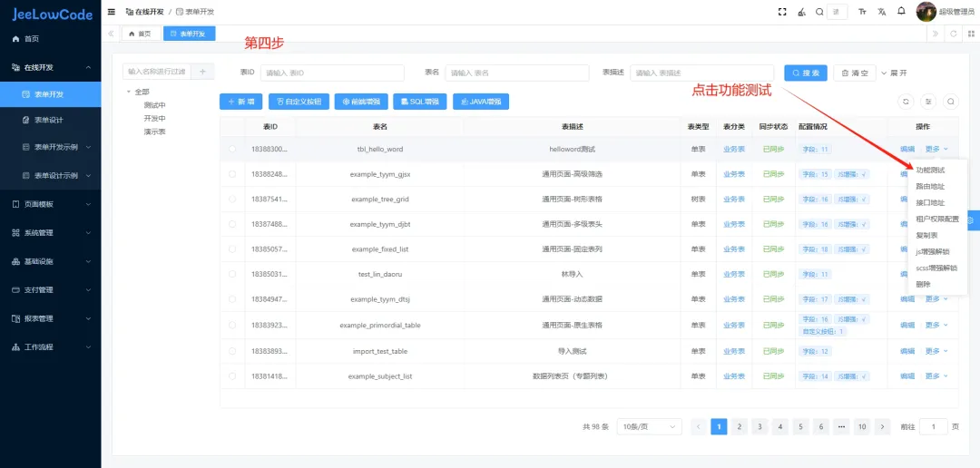
Task: Go to page 2 in pagination
Action: coord(739,427)
